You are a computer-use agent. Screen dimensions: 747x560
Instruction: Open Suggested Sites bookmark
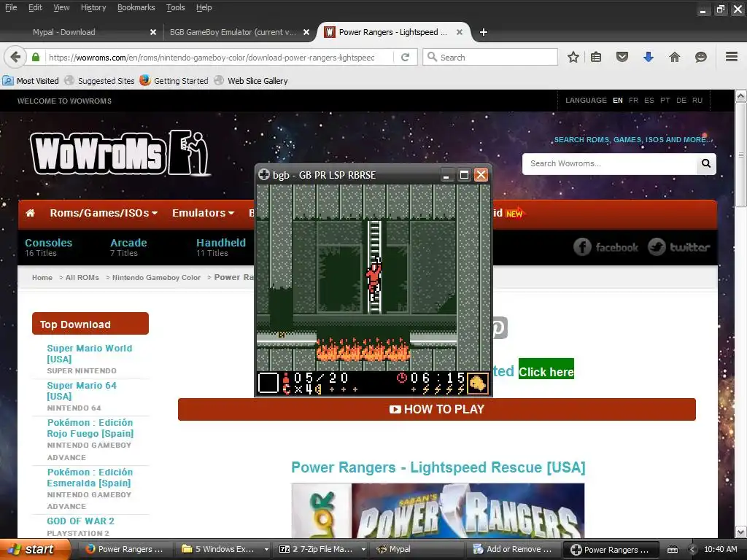pyautogui.click(x=100, y=80)
